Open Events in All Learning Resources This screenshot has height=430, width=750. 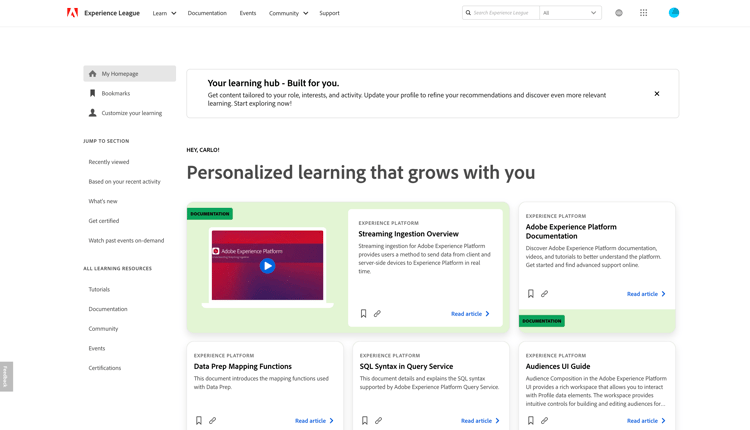tap(97, 348)
